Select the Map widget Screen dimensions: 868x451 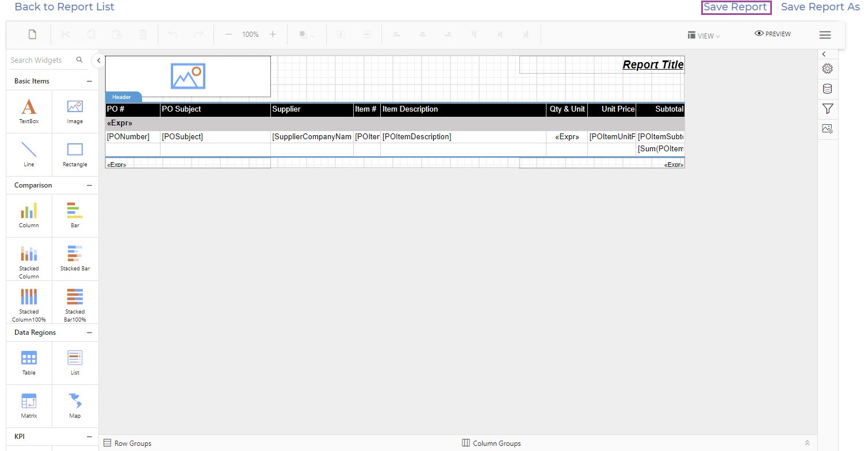pos(75,406)
